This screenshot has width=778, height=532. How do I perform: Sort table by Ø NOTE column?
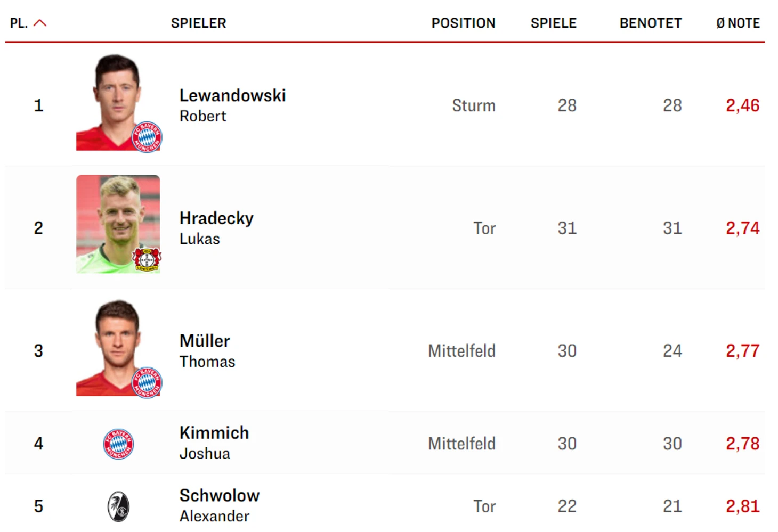point(738,23)
